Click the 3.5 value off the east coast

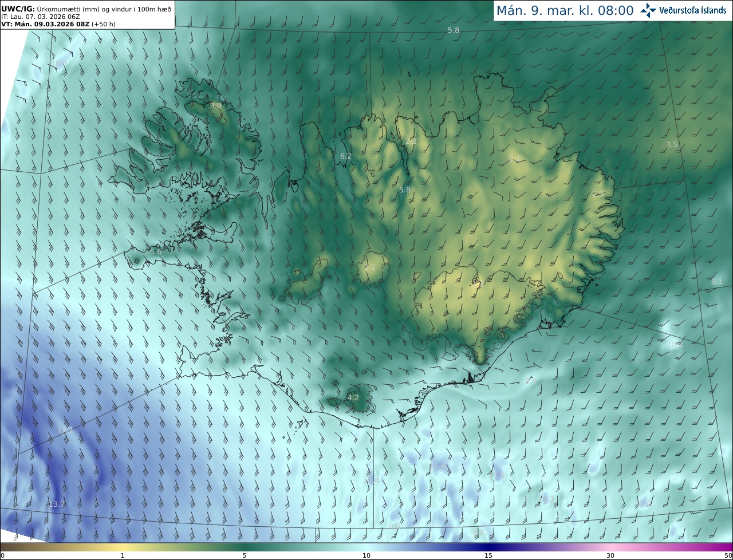click(x=671, y=145)
